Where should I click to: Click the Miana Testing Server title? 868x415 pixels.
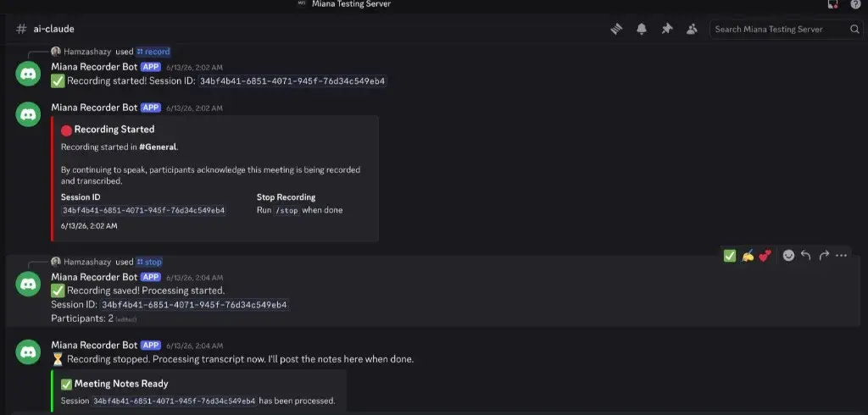(351, 4)
